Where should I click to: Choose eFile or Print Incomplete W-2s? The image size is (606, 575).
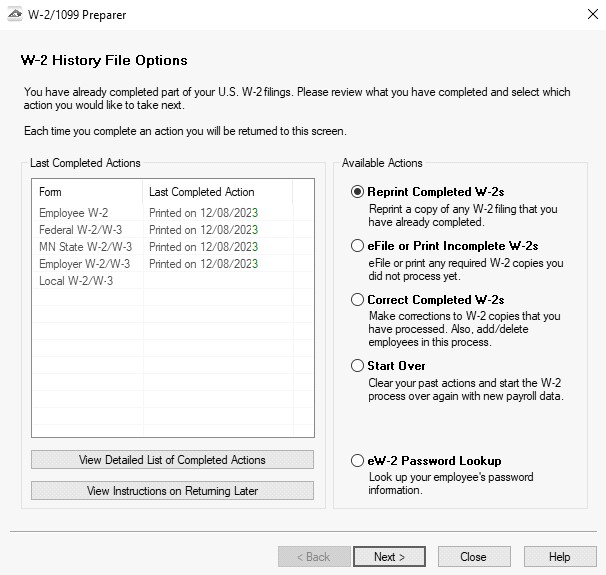point(357,245)
